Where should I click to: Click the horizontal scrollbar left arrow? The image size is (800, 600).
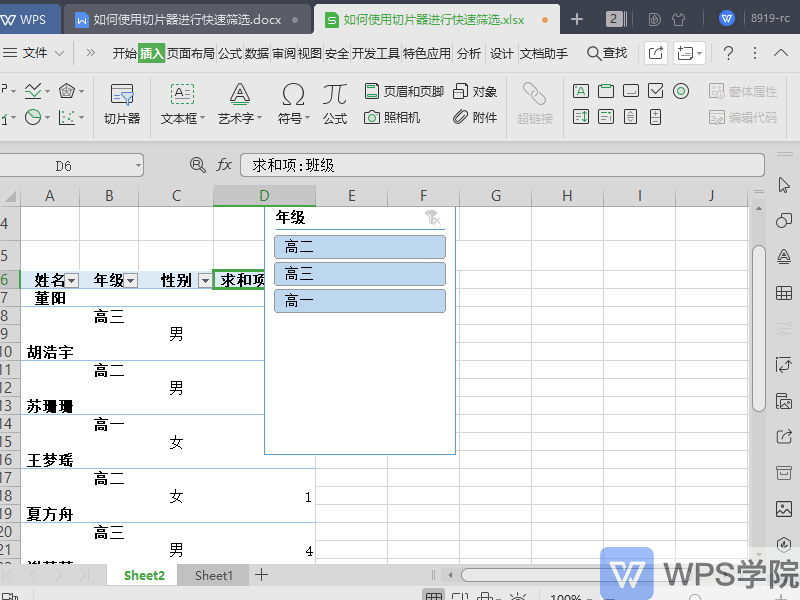point(450,576)
